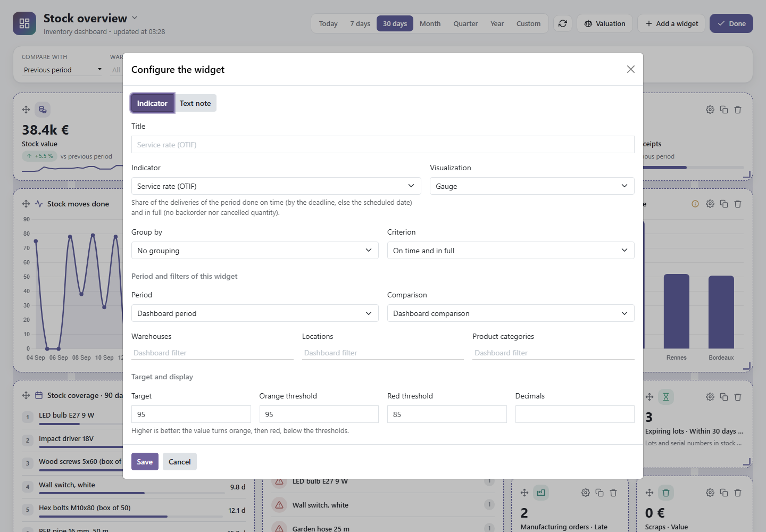Open the Visualization dropdown set to Gauge
766x532 pixels.
(532, 186)
